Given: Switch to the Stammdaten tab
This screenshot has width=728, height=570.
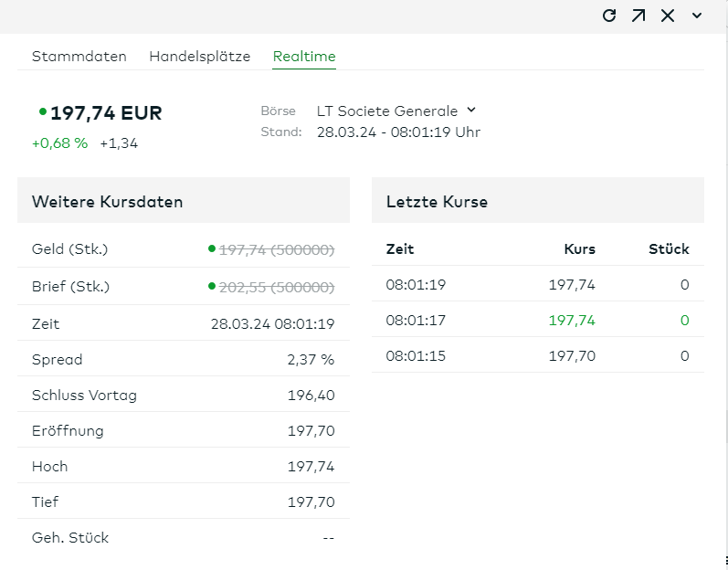Looking at the screenshot, I should pos(79,57).
